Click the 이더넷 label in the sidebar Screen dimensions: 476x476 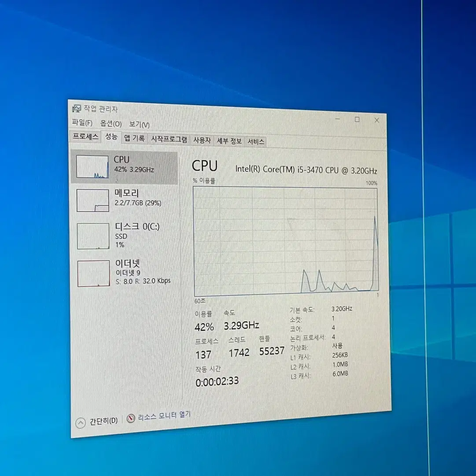[128, 263]
